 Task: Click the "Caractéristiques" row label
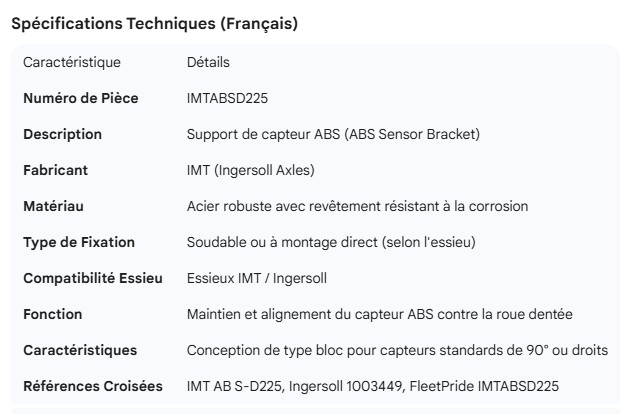pos(80,350)
